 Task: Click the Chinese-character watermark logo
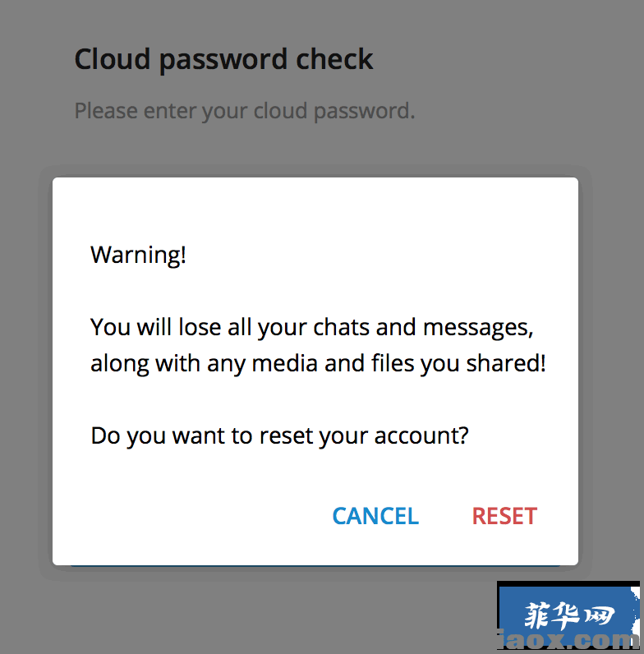[569, 615]
